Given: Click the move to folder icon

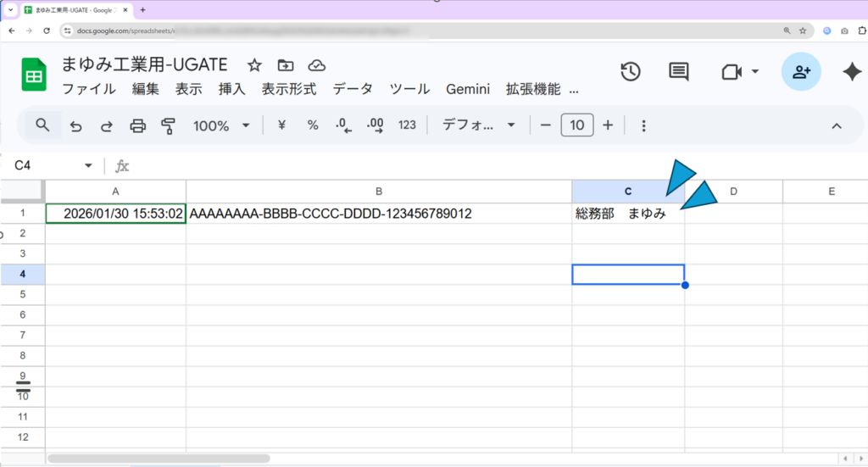Looking at the screenshot, I should coord(286,65).
